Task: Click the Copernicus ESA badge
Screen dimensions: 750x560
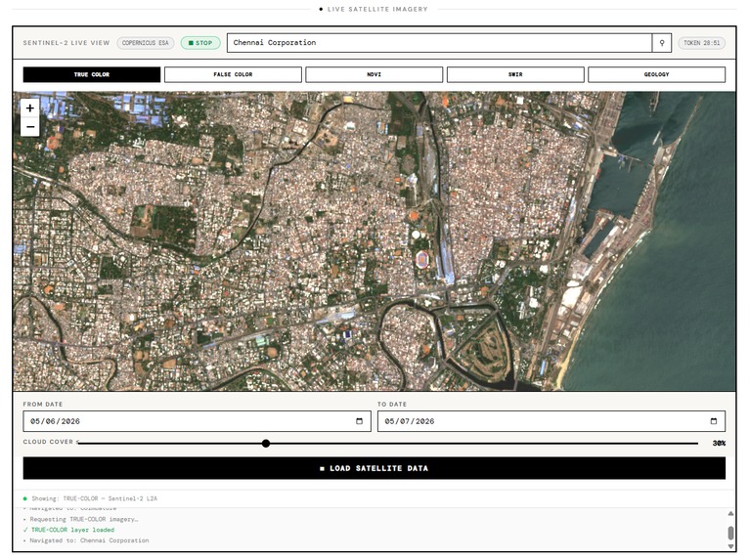Action: 146,43
